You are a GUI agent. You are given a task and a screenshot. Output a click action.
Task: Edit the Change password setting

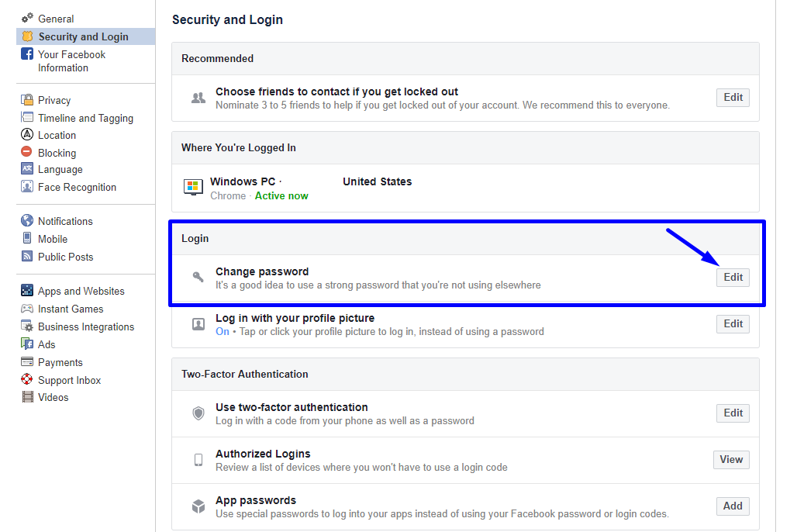click(x=733, y=277)
